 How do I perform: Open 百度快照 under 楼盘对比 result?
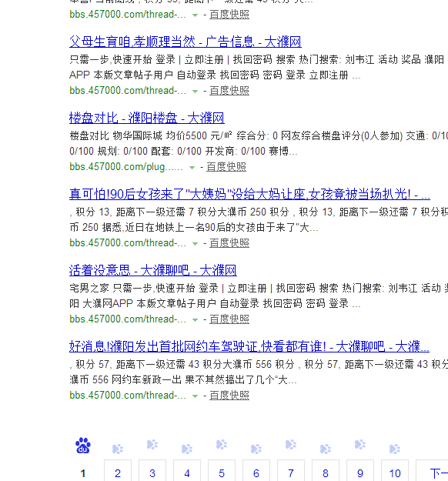(226, 166)
